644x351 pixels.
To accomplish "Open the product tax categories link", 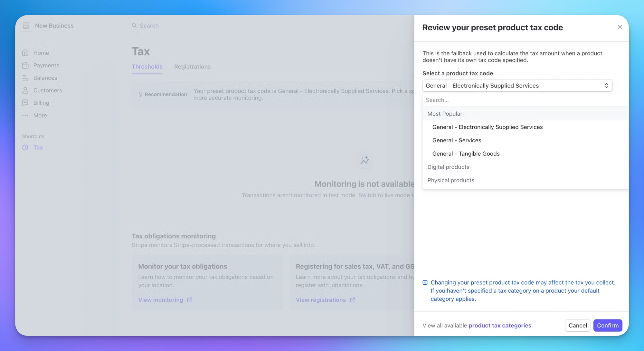I will point(500,326).
